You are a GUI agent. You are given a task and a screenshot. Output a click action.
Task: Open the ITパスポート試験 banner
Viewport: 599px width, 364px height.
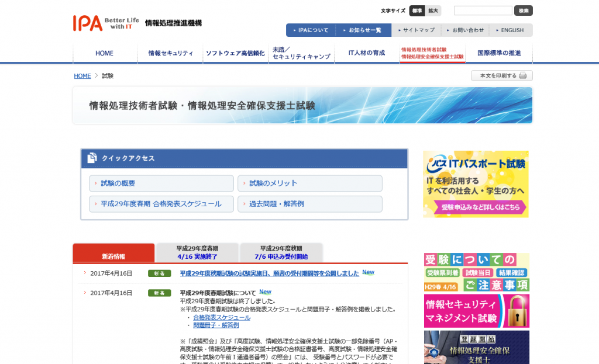click(476, 184)
